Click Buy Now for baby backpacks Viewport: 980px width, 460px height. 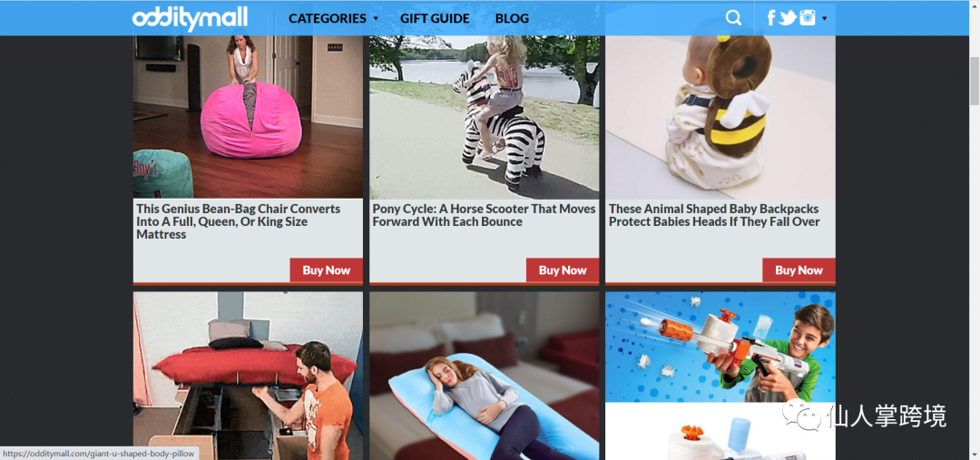coord(799,270)
